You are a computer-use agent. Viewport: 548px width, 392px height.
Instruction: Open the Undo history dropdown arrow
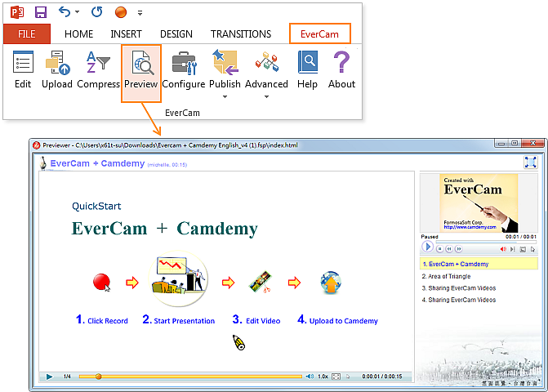(x=78, y=12)
